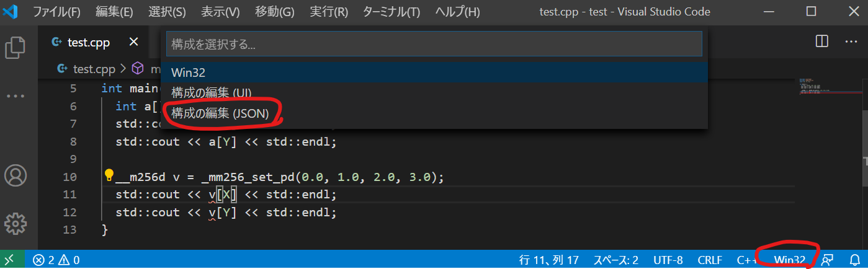Open the editor more actions ellipsis
Image resolution: width=868 pixels, height=269 pixels.
(851, 42)
